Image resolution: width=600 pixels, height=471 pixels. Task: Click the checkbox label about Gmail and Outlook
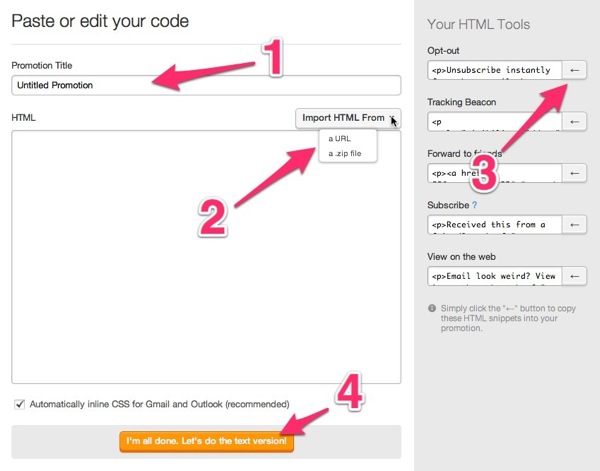(x=160, y=404)
